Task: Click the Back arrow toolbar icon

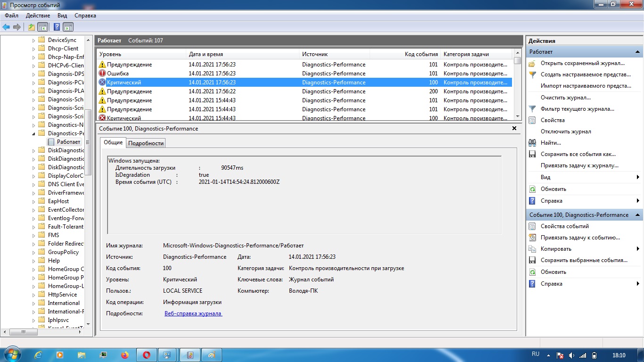Action: pyautogui.click(x=6, y=27)
